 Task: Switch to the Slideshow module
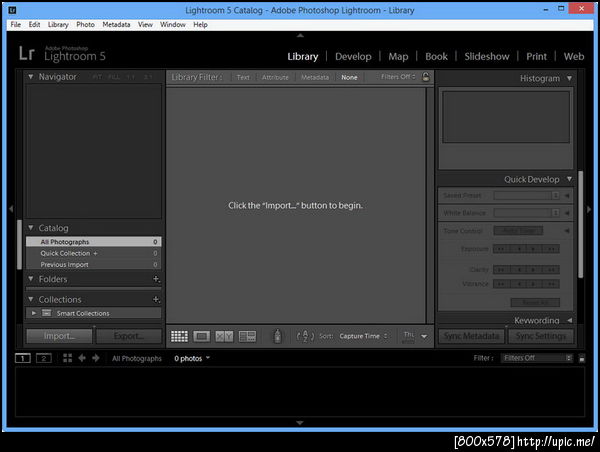487,56
